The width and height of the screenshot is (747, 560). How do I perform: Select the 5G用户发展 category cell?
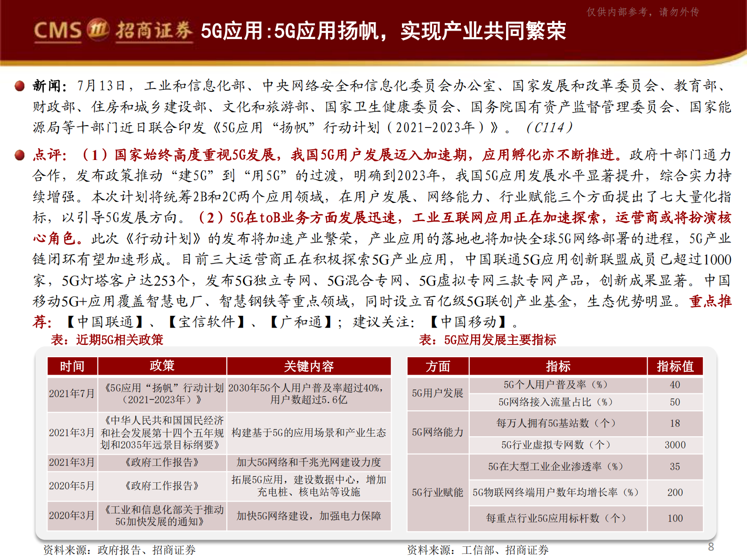(438, 393)
